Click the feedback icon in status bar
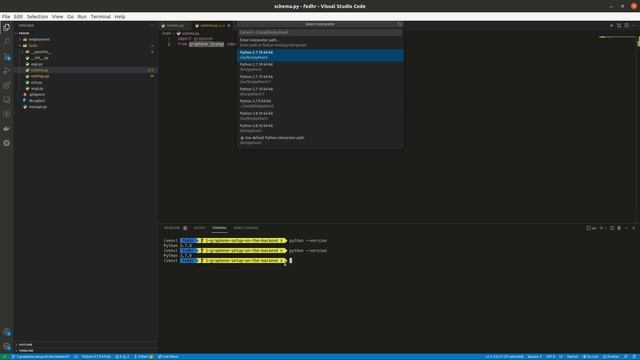 pos(626,357)
